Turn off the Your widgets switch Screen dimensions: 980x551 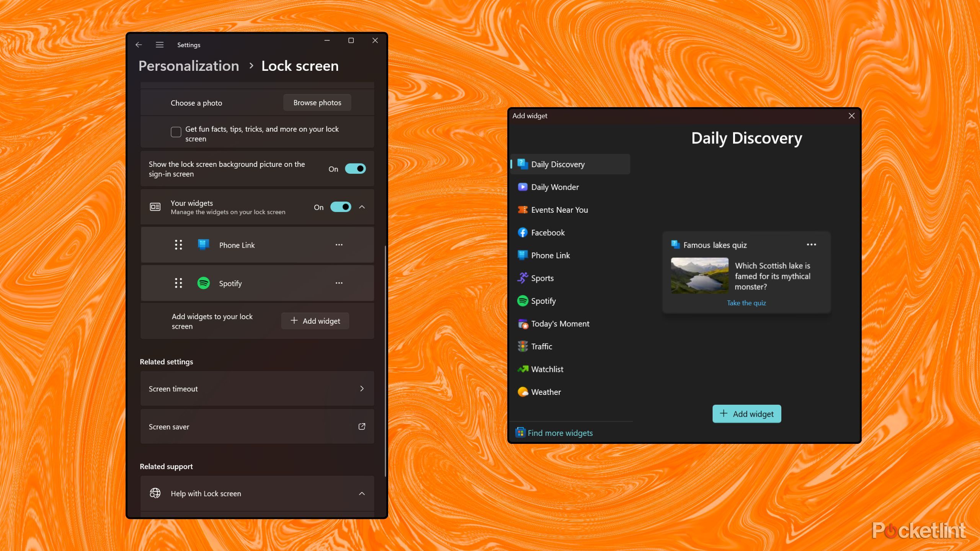[x=341, y=207]
